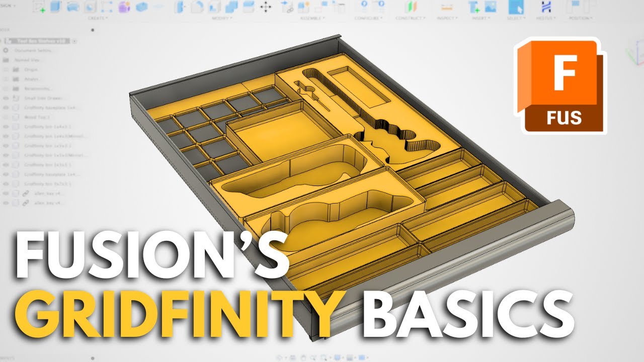The image size is (644, 362).
Task: Select the Hole tool in the Create group
Action: (x=90, y=7)
